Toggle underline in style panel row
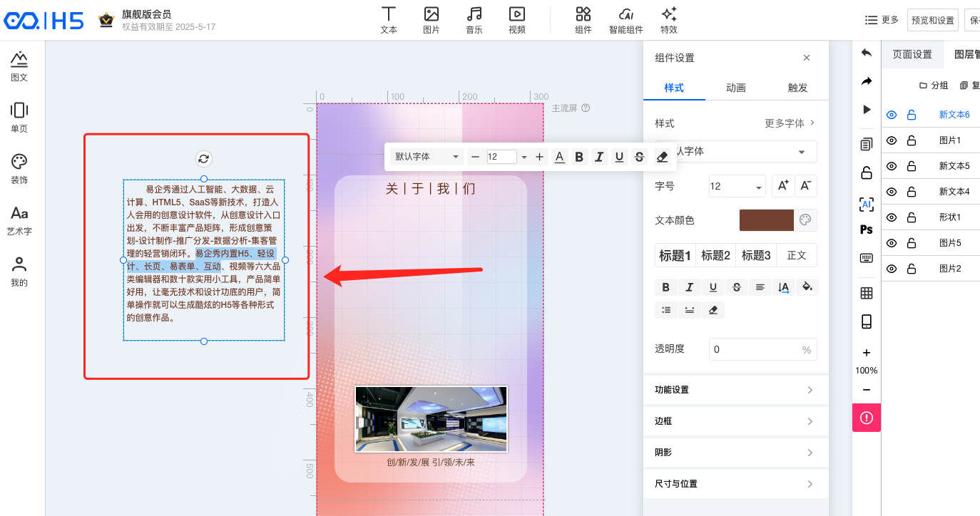Image resolution: width=980 pixels, height=516 pixels. tap(713, 287)
